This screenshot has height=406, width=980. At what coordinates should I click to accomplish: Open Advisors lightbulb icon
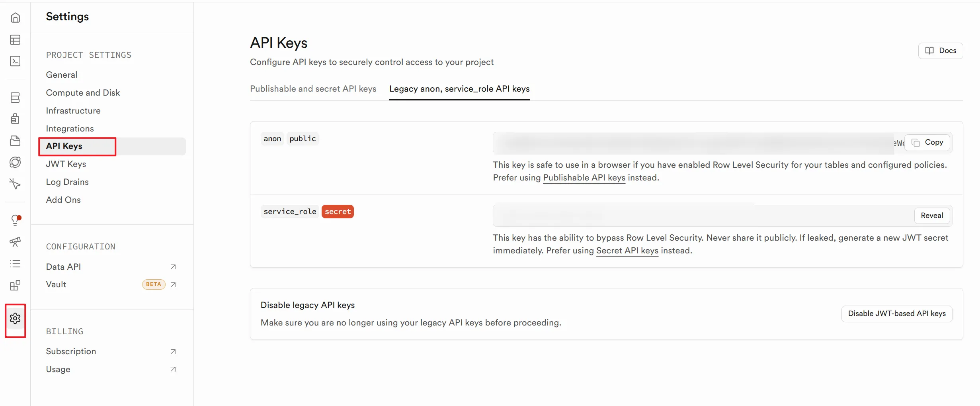pos(15,220)
